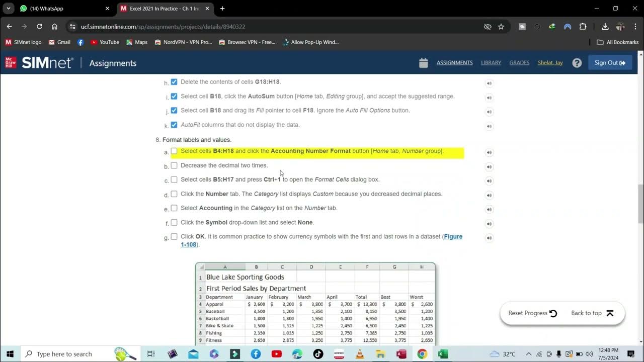
Task: Uncheck step h Delete contents of cells G18:H18
Action: pos(174,82)
